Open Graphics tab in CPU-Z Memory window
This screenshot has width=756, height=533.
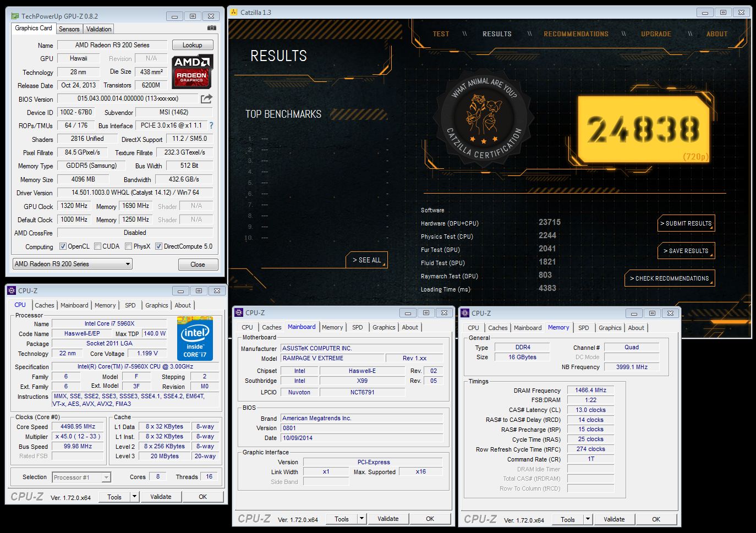[610, 328]
